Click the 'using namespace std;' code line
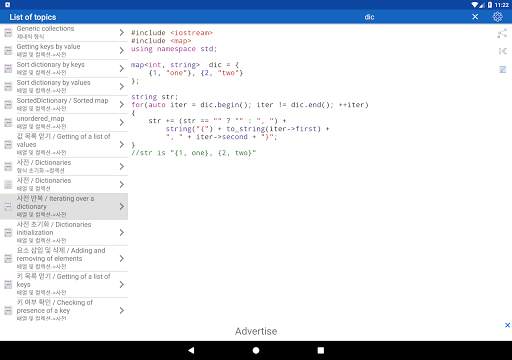 click(174, 49)
